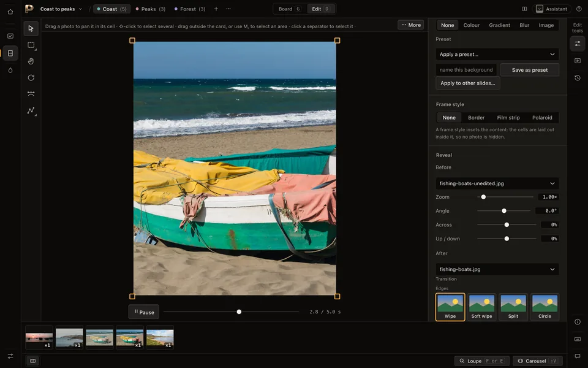Viewport: 588px width, 368px height.
Task: Click Save as preset button
Action: [529, 70]
